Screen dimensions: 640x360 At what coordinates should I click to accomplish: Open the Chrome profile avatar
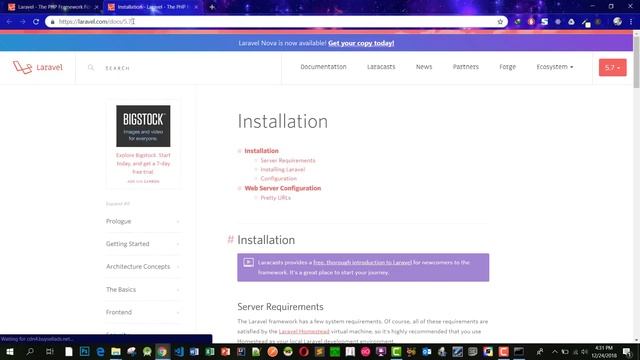coord(618,22)
